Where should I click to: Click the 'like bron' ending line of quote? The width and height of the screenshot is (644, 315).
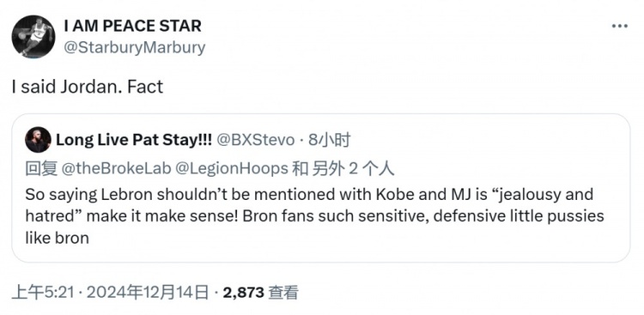click(57, 239)
